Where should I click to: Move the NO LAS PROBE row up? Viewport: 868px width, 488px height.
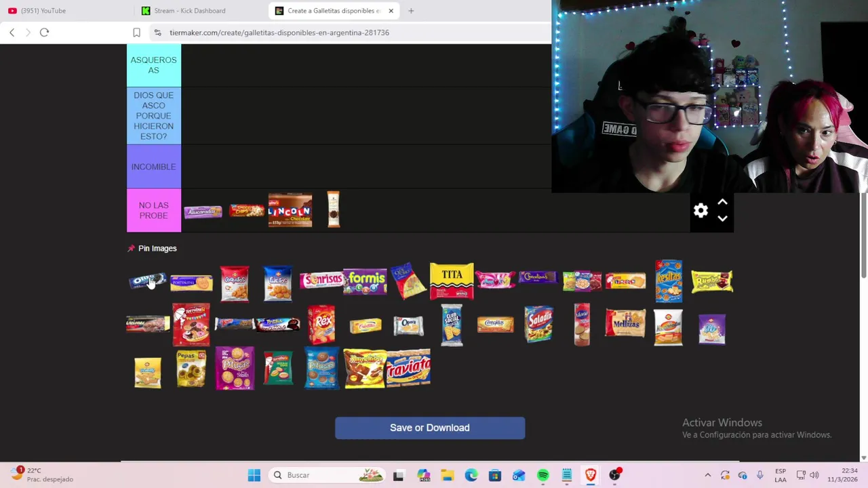[722, 202]
